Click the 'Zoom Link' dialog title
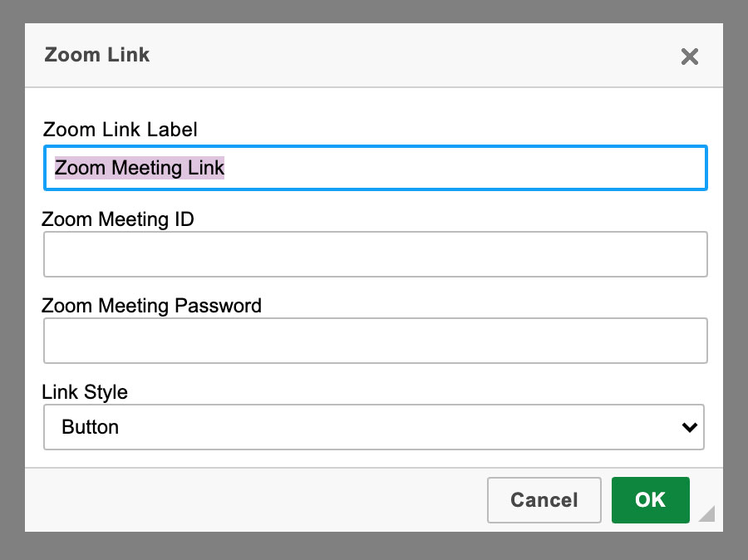Screen dimensions: 748x560 click(x=97, y=56)
